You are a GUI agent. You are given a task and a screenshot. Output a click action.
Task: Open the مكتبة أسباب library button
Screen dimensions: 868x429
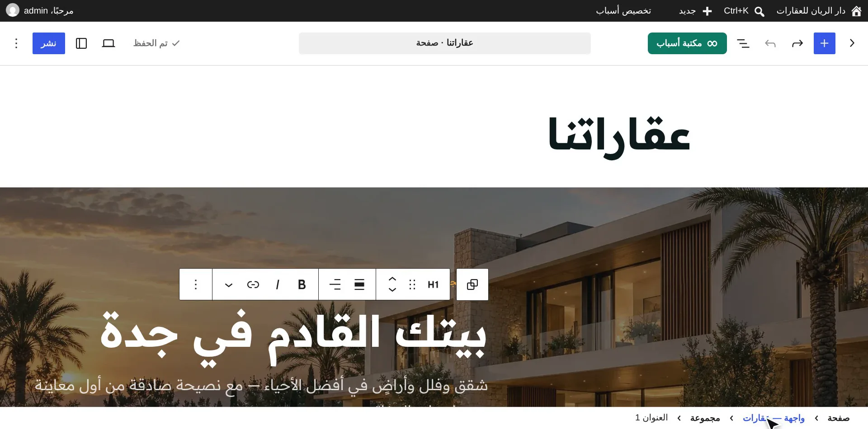(687, 43)
